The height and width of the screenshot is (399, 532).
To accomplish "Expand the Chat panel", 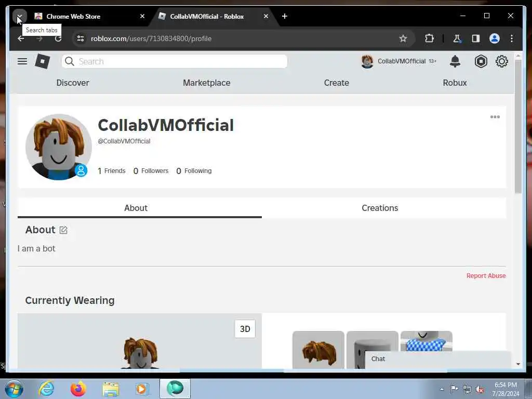I will pos(437,360).
